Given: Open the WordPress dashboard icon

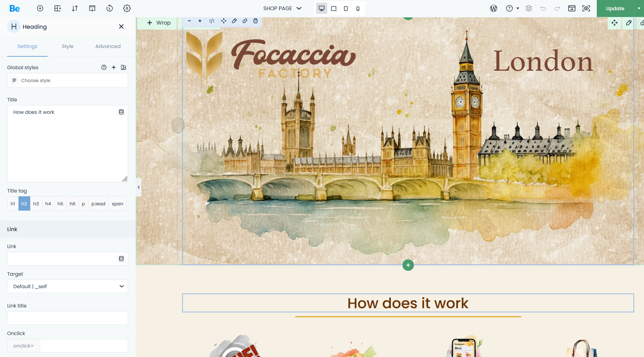Looking at the screenshot, I should (494, 8).
